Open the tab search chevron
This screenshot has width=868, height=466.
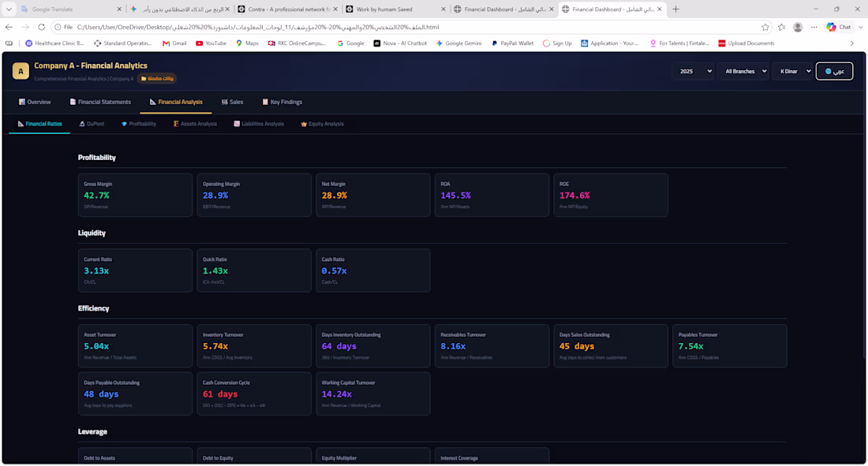(x=9, y=9)
